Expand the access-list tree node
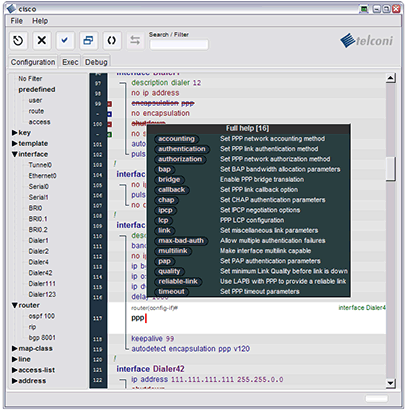This screenshot has height=410, width=407. 15,370
